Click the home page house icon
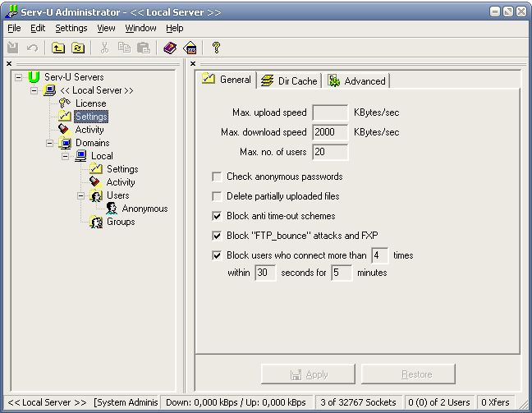Image resolution: width=532 pixels, height=413 pixels. coord(190,48)
